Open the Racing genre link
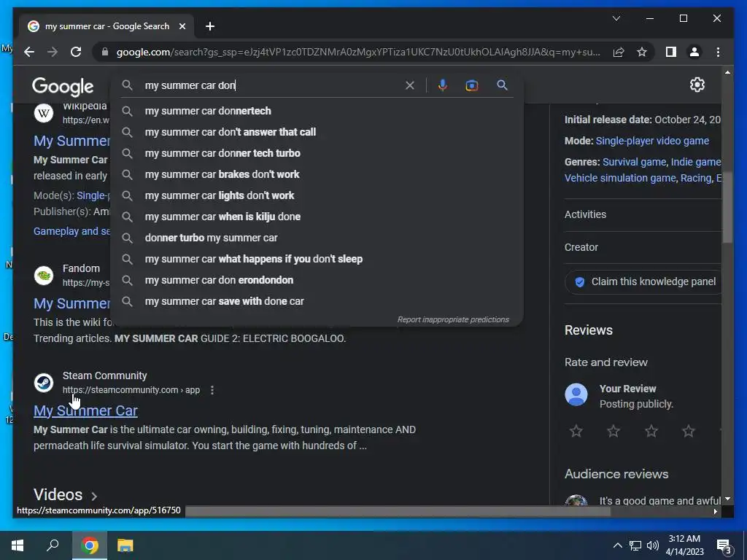This screenshot has height=560, width=747. 695,178
